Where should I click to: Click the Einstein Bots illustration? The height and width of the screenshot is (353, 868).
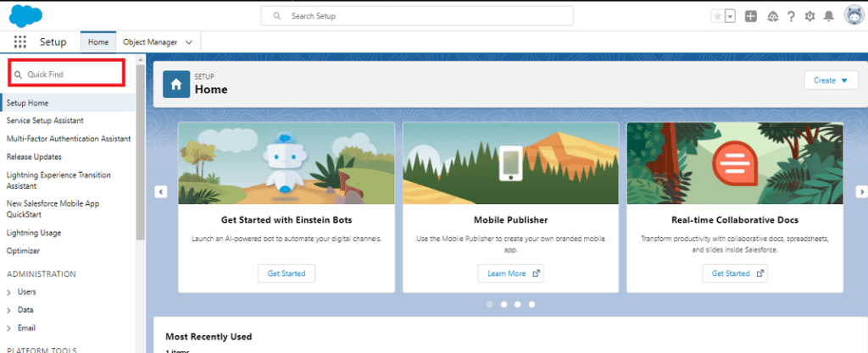pyautogui.click(x=287, y=163)
